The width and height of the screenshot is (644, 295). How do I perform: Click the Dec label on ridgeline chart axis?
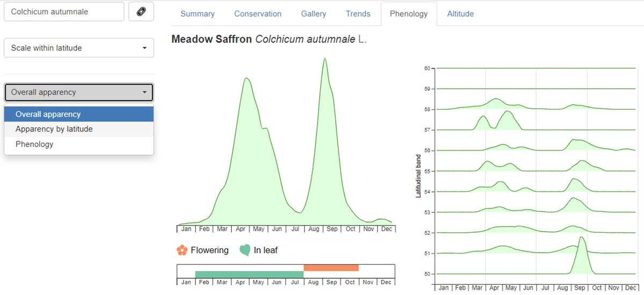tap(630, 287)
